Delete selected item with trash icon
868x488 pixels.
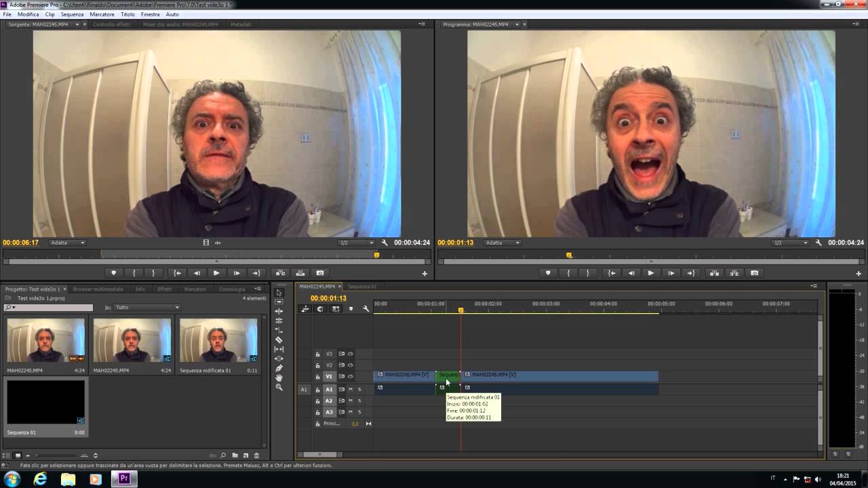(256, 455)
